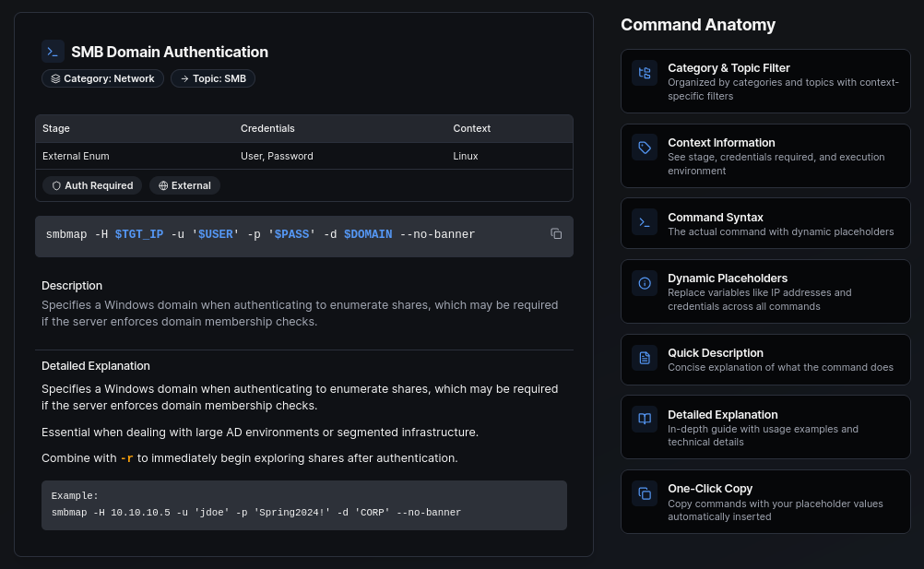Click the orange -r flag in the explanation
The image size is (924, 569).
(x=126, y=458)
